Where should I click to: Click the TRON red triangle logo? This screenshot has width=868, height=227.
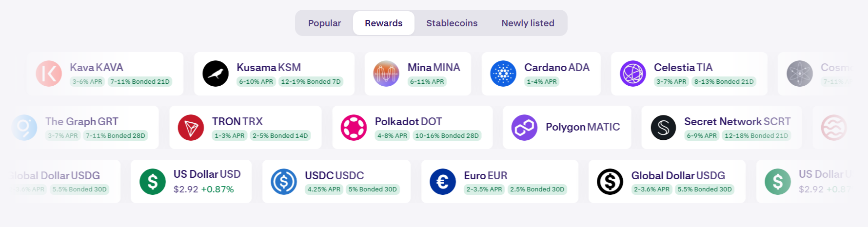point(191,128)
